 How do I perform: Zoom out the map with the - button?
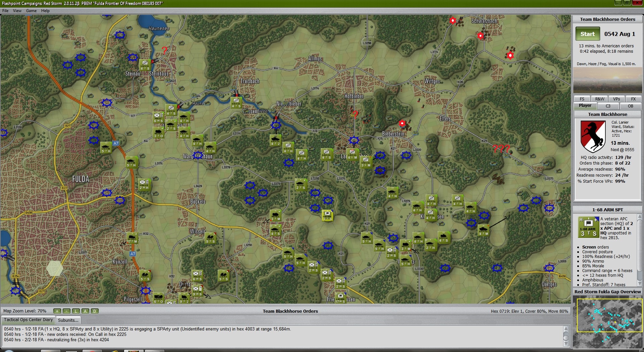point(66,311)
